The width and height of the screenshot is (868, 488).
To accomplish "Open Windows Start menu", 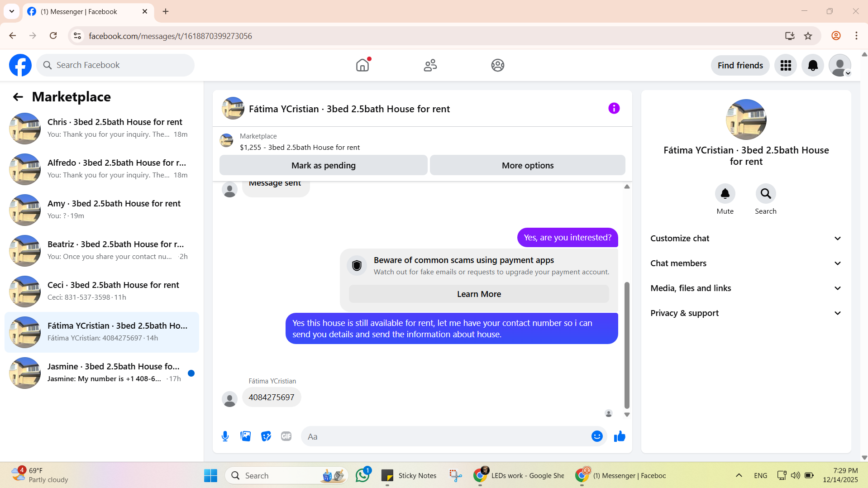I will point(210,476).
